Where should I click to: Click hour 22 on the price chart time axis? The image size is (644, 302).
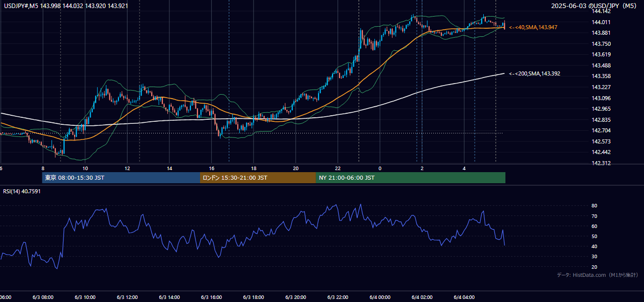(x=338, y=169)
